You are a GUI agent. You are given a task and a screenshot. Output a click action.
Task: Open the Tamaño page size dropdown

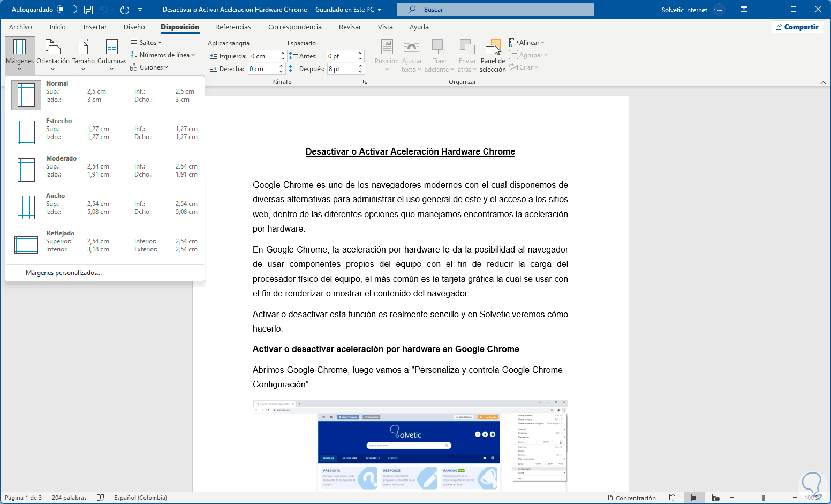coord(84,54)
